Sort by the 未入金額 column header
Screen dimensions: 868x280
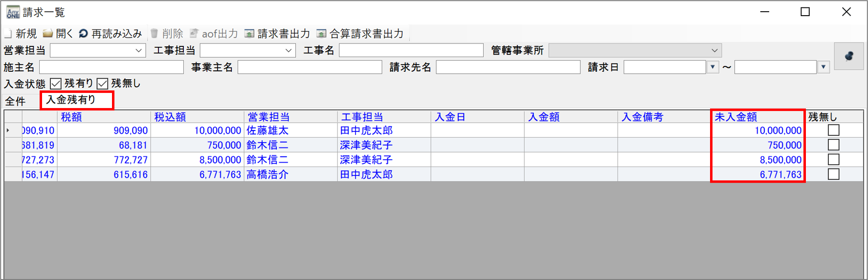(x=735, y=117)
